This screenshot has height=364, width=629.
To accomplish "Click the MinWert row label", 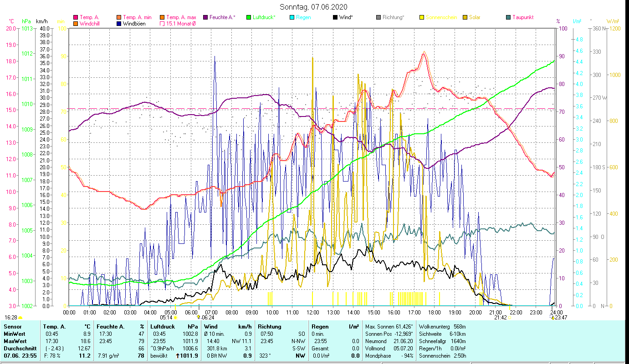I will coord(15,334).
